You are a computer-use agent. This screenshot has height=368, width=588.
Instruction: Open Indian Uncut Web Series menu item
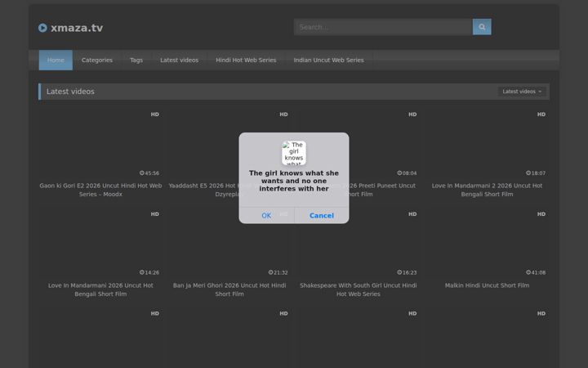[x=328, y=60]
